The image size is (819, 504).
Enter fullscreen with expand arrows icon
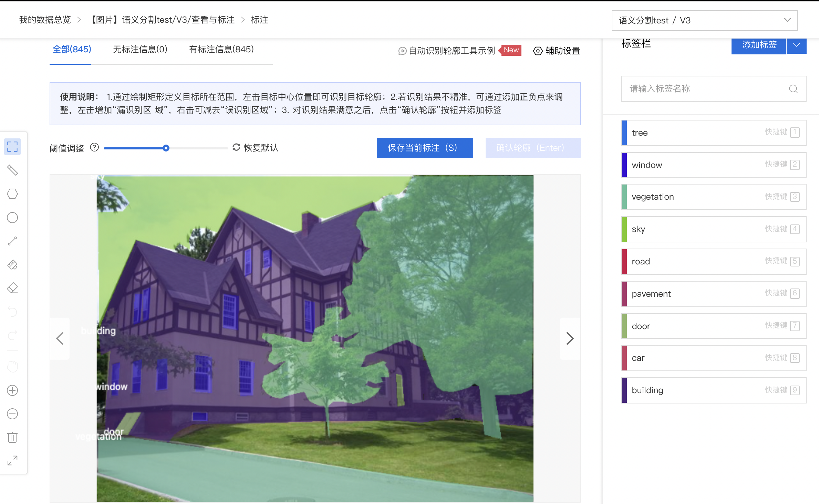click(12, 461)
